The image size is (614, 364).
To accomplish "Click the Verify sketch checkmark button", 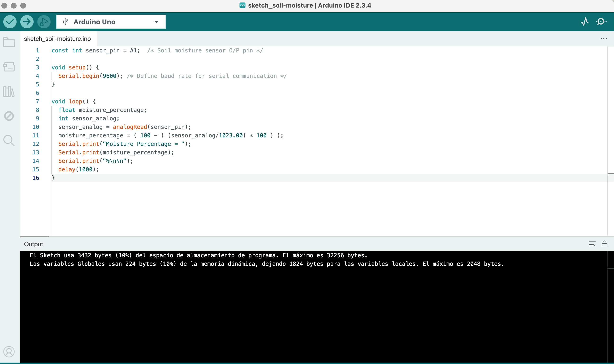I will [x=10, y=22].
